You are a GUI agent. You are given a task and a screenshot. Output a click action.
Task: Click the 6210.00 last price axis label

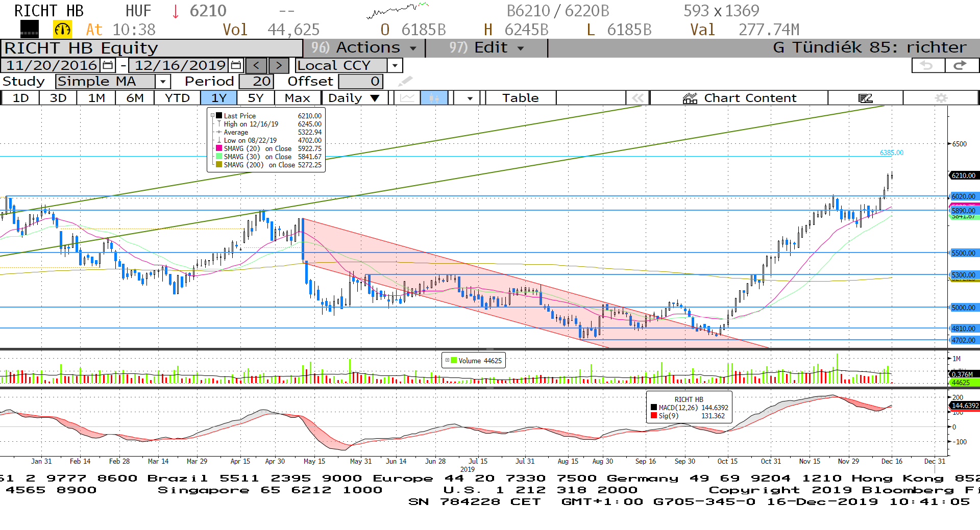click(x=963, y=175)
